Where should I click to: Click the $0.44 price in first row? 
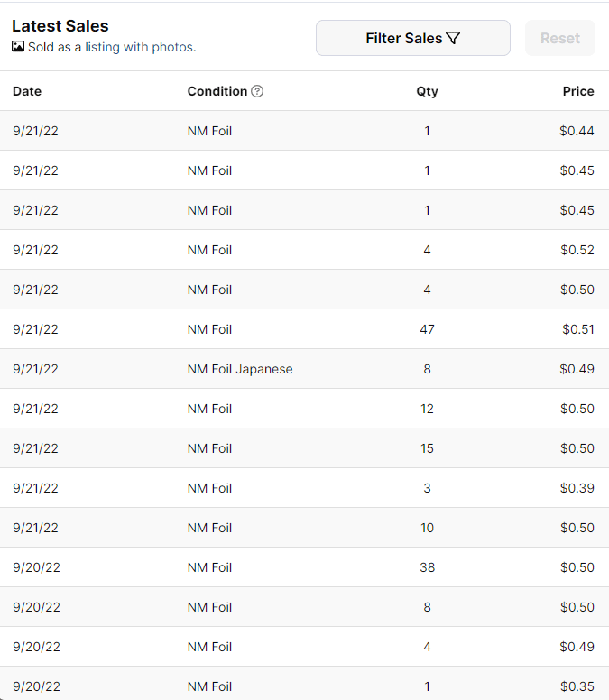point(577,131)
